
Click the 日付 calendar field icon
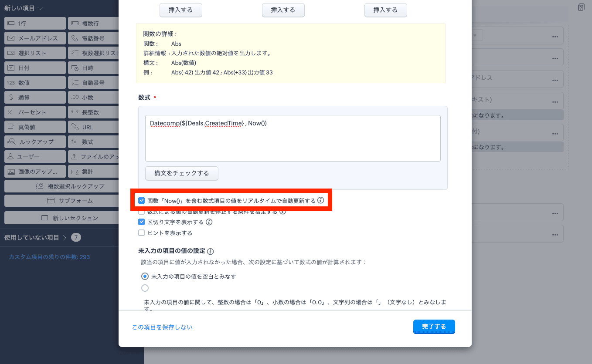(x=11, y=68)
